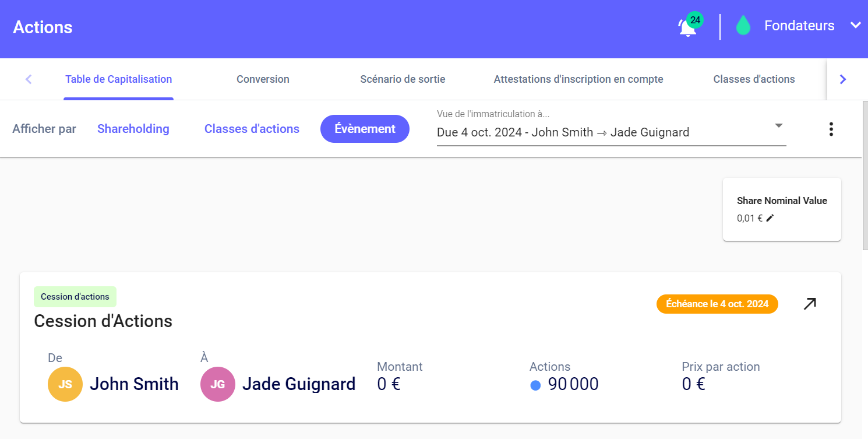The height and width of the screenshot is (439, 868).
Task: Open the Conversion tab
Action: tap(263, 79)
